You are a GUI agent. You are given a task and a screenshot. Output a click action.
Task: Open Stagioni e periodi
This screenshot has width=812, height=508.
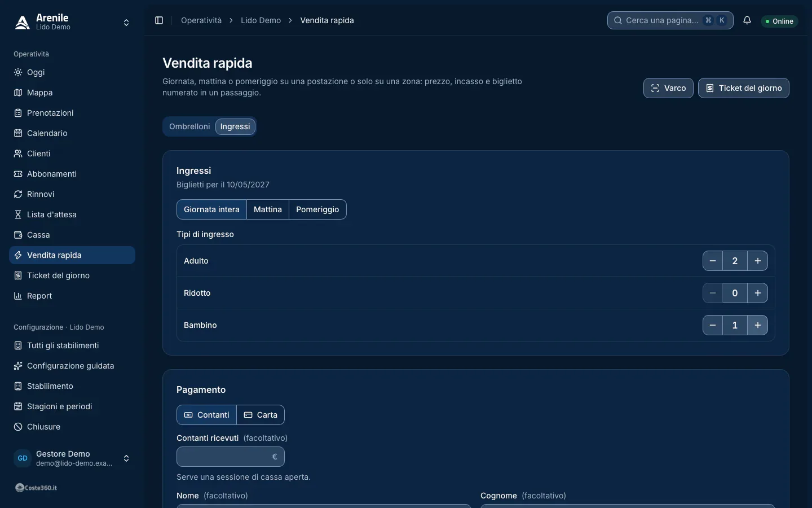72,406
